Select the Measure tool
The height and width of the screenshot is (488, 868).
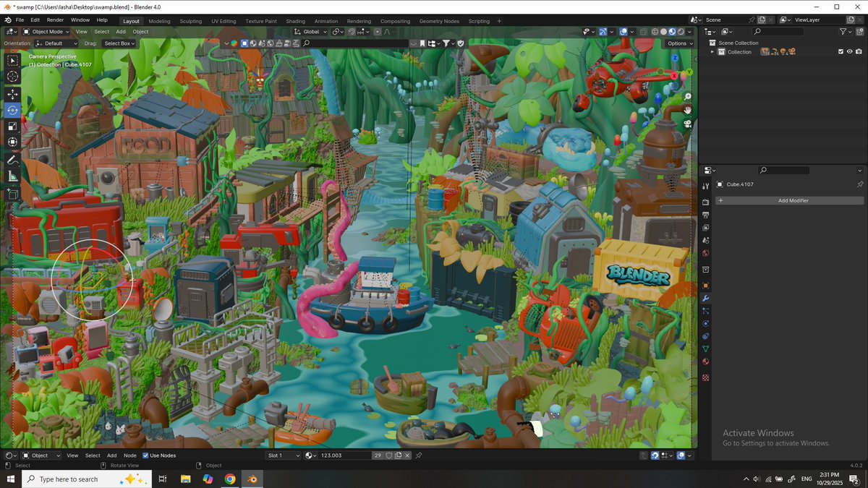click(x=12, y=176)
